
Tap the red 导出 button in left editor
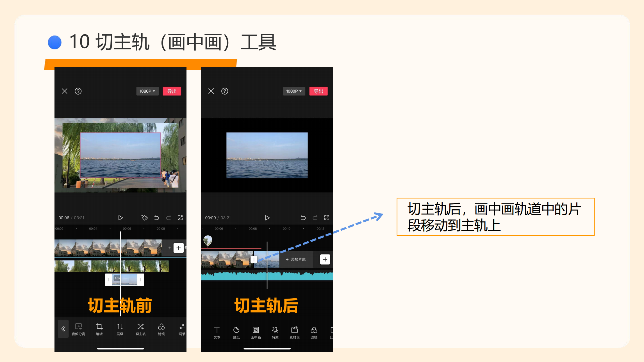pyautogui.click(x=172, y=91)
